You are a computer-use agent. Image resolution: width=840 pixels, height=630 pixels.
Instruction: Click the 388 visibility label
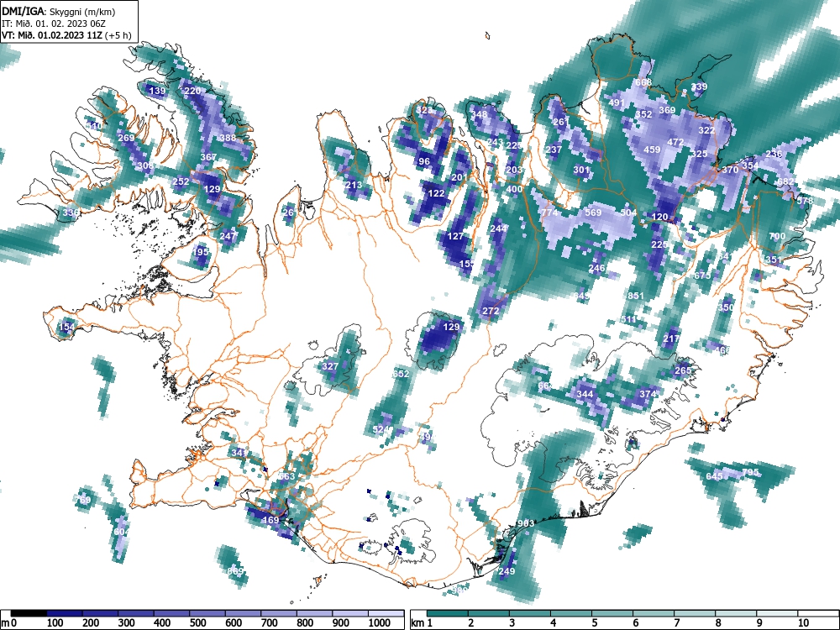point(228,139)
